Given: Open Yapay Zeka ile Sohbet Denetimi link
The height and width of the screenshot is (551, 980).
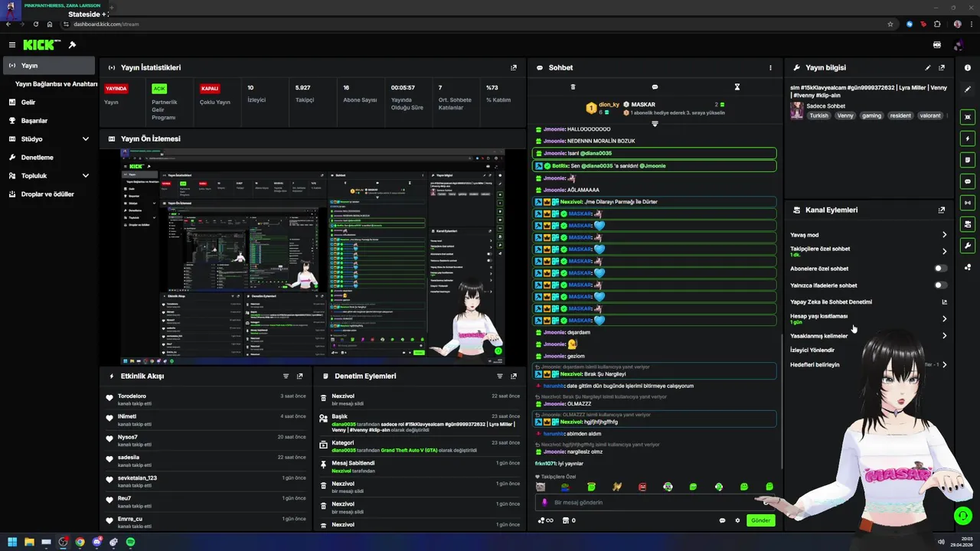Looking at the screenshot, I should (x=868, y=302).
